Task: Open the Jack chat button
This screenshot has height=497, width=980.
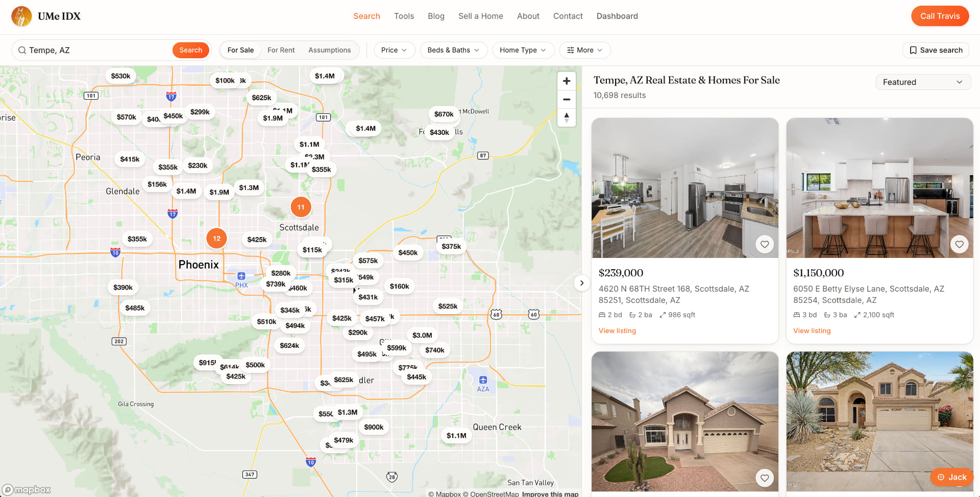Action: coord(952,477)
